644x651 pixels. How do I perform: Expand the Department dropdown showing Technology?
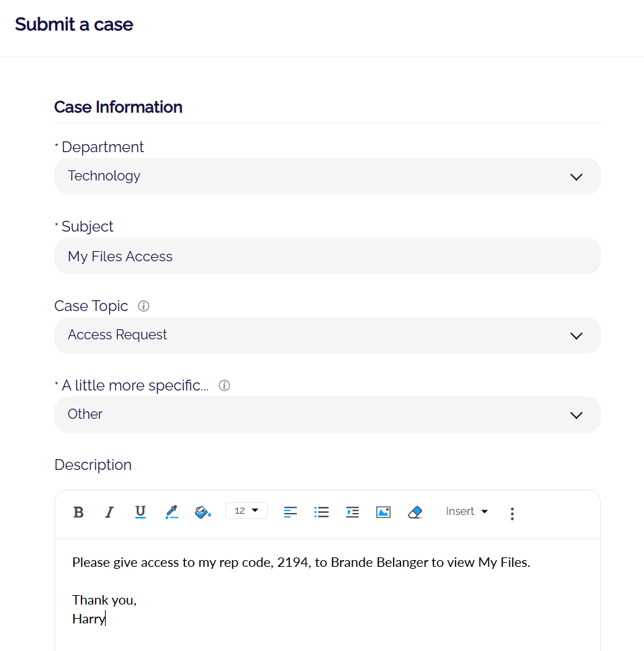(327, 176)
